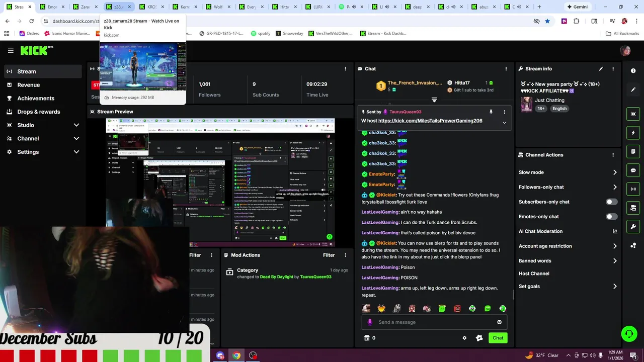The image size is (644, 362).
Task: Open the emoji picker in message box
Action: click(x=499, y=322)
